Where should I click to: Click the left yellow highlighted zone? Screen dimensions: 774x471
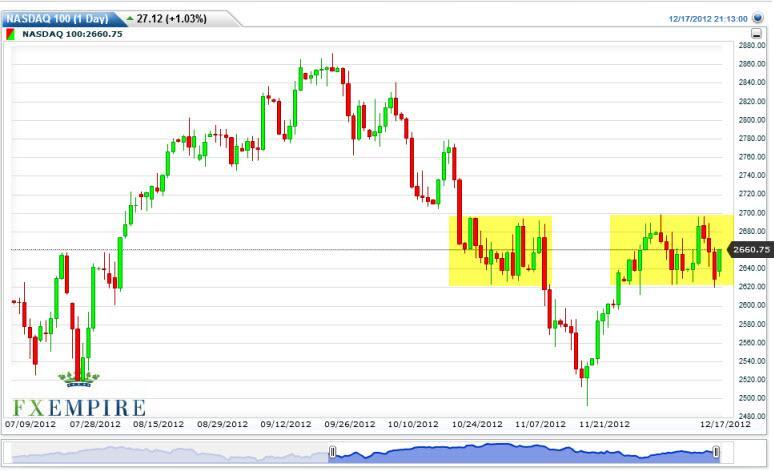coord(500,251)
